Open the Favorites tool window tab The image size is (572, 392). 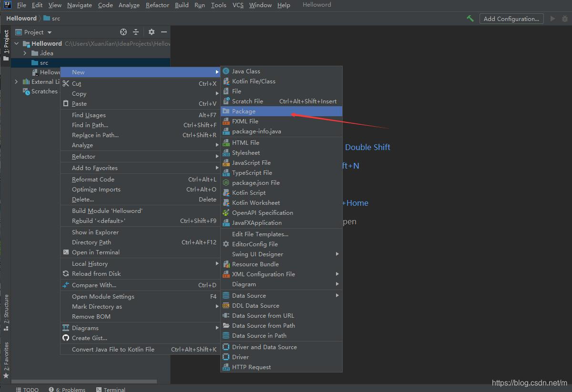click(6, 361)
